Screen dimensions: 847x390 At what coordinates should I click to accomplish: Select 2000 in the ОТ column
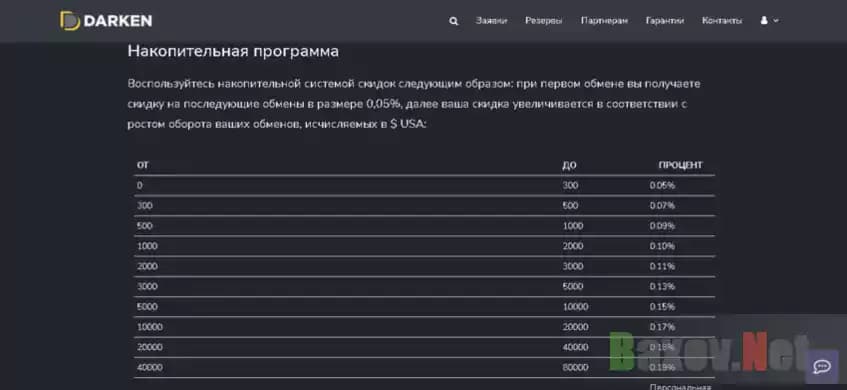(147, 266)
